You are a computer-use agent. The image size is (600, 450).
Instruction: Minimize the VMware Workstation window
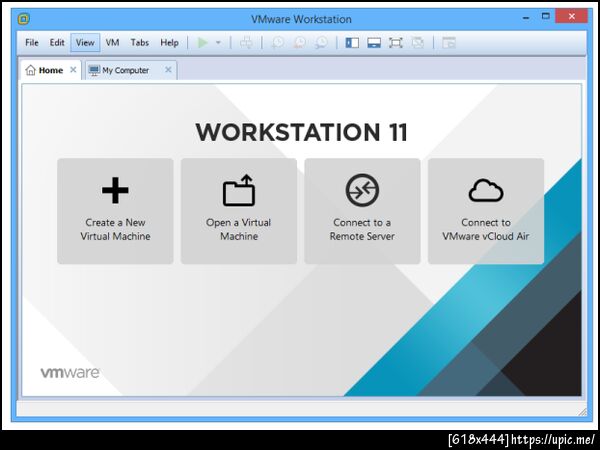(526, 18)
